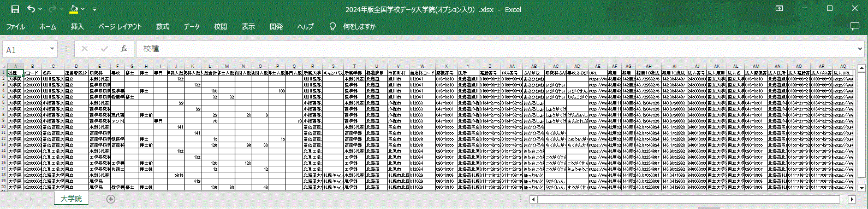Screen dimensions: 868x209
Task: Click header cell 住所 in column Y
Action: tap(468, 72)
